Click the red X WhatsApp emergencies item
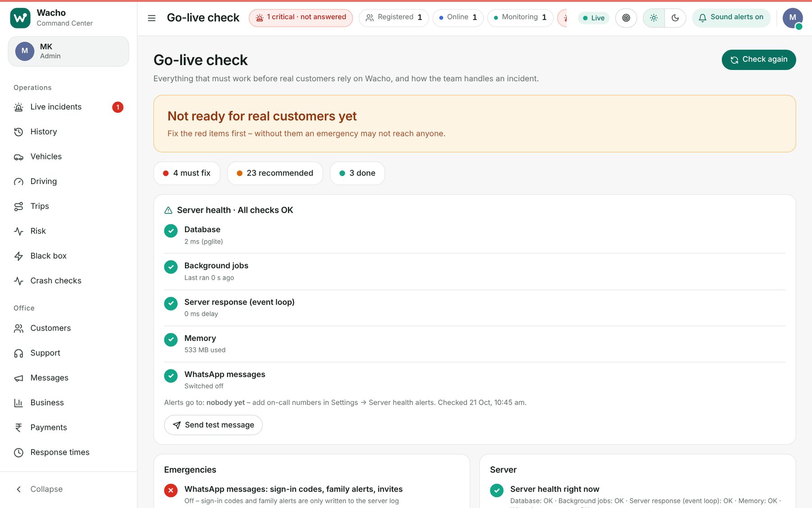Screen dimensions: 812x508 click(171, 490)
